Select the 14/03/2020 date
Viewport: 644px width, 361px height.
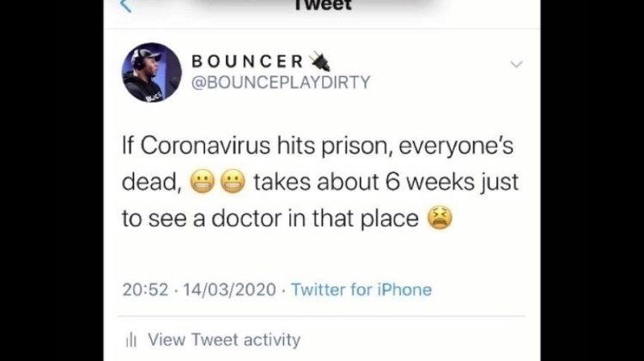(229, 290)
